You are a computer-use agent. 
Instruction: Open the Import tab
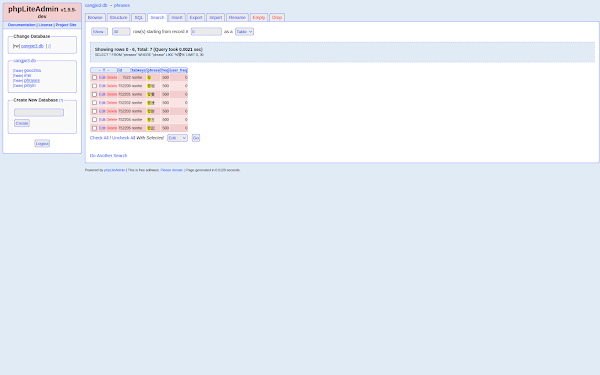[215, 18]
